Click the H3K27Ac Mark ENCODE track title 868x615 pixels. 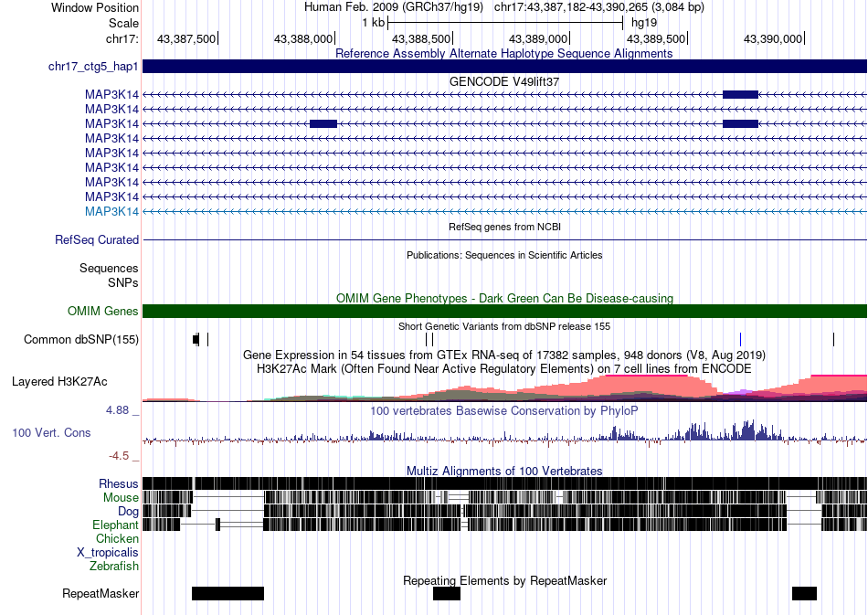[504, 368]
